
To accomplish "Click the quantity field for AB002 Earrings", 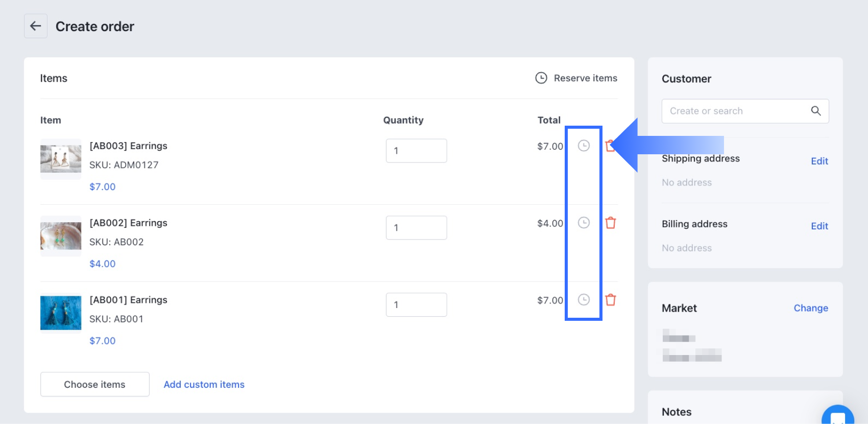I will pyautogui.click(x=416, y=228).
